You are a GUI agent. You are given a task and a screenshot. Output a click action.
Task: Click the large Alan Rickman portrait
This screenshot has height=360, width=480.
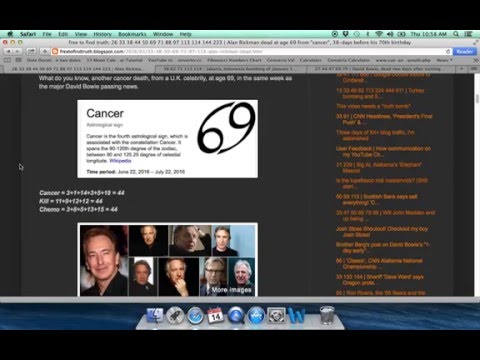(104, 261)
